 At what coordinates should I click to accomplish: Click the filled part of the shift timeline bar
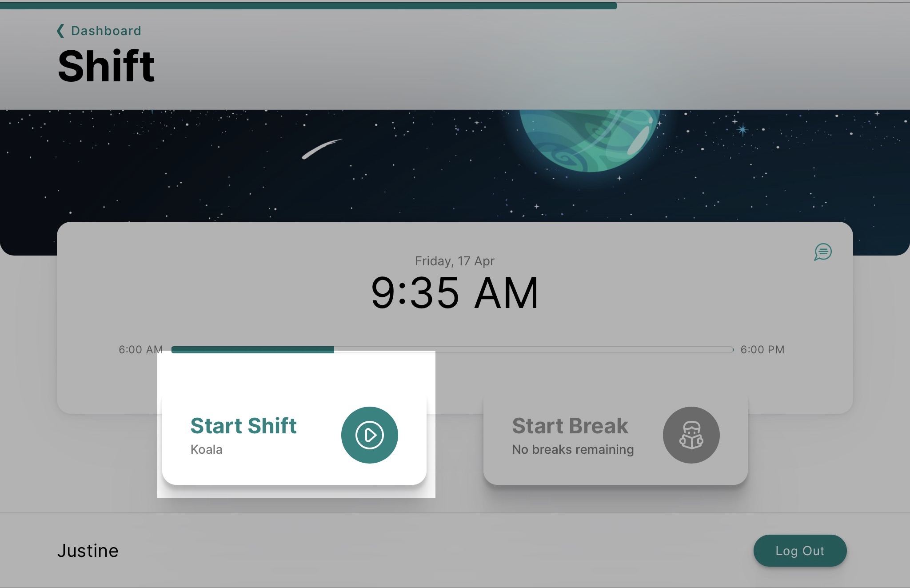pos(253,350)
